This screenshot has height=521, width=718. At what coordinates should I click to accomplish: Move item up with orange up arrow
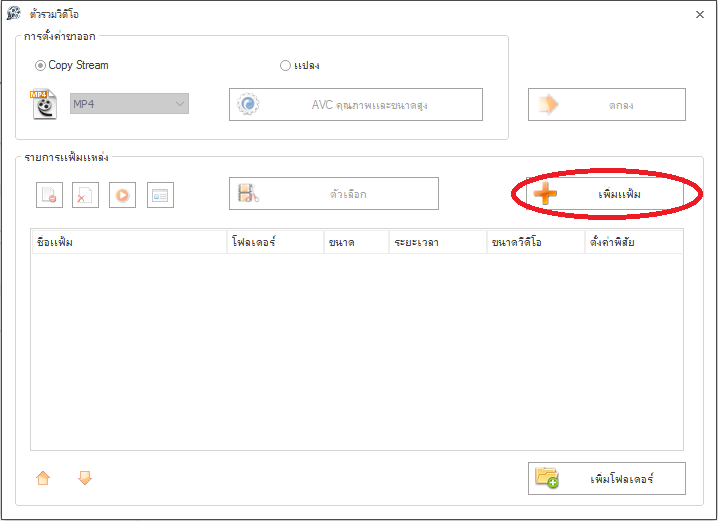point(43,478)
